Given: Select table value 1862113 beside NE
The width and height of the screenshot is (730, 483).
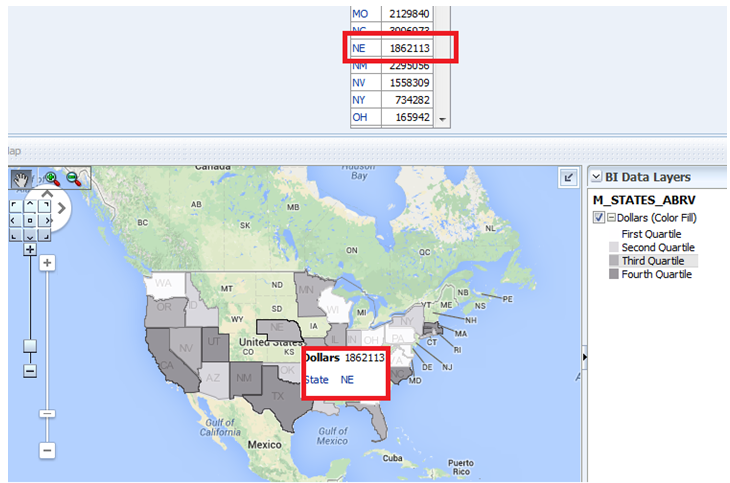Looking at the screenshot, I should 409,48.
